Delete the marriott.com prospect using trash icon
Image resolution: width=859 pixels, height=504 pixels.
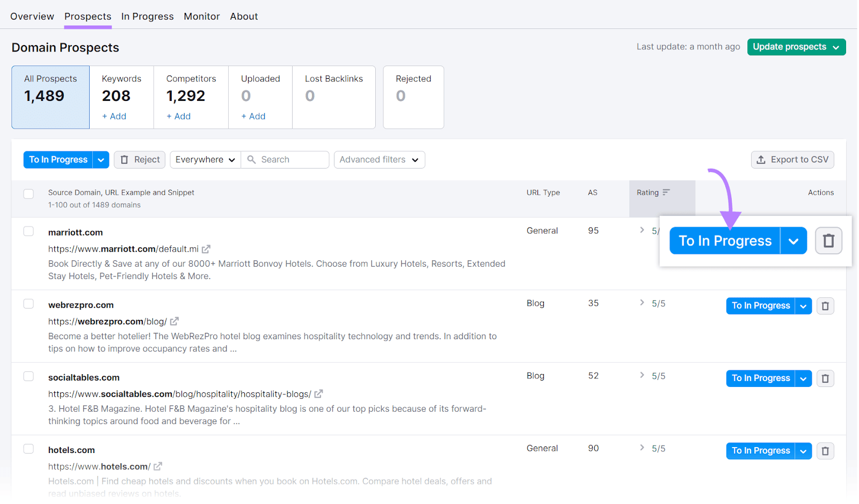click(x=828, y=240)
